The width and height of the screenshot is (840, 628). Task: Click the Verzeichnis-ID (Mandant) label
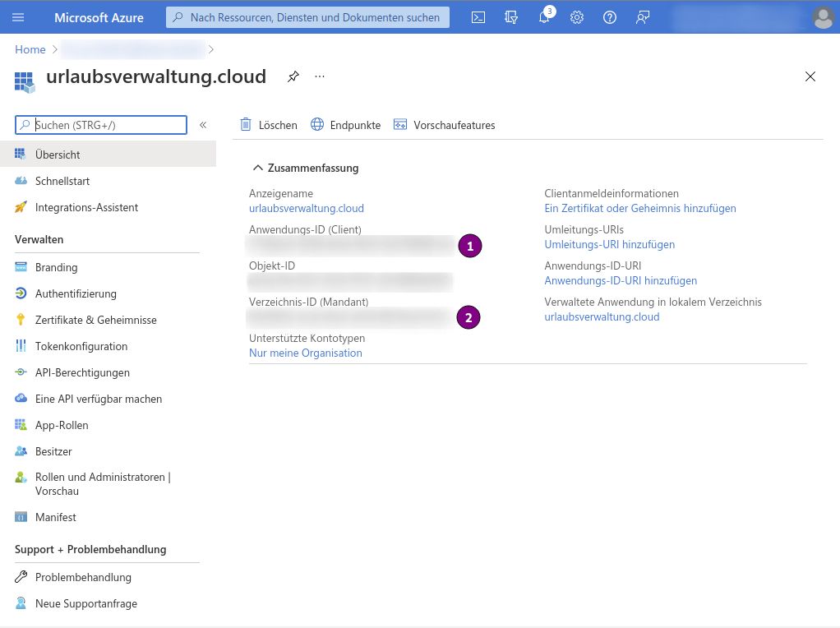click(308, 302)
